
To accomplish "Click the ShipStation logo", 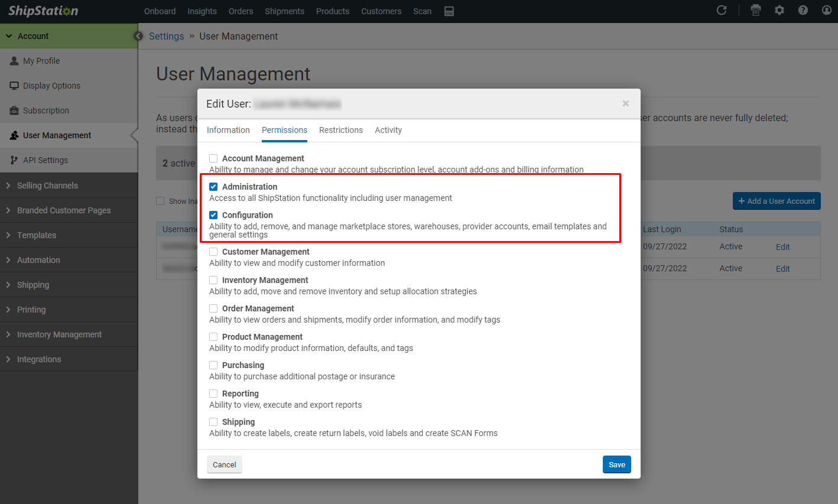I will point(43,11).
